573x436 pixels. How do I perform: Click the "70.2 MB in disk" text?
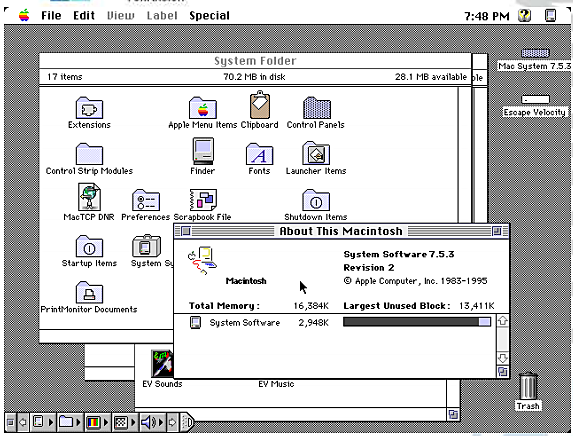254,77
